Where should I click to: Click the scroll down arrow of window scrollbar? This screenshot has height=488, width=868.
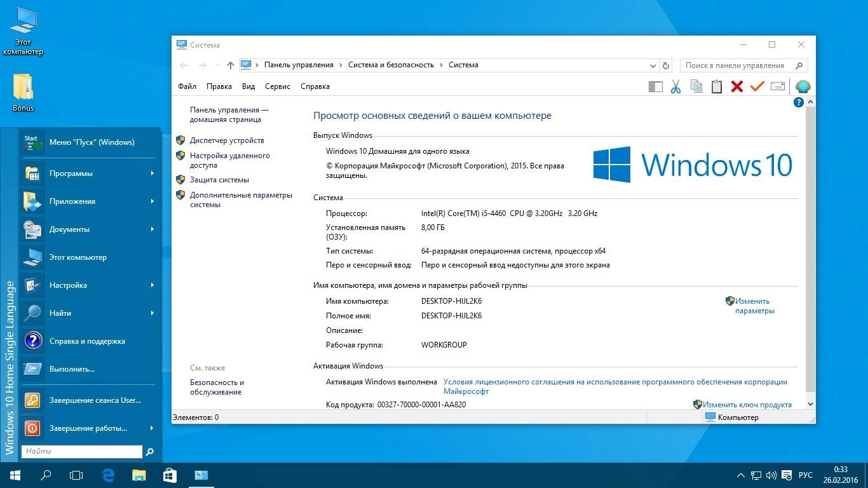click(x=810, y=404)
